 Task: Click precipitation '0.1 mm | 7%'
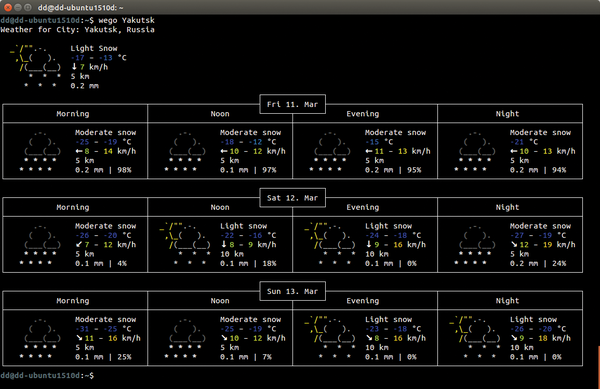point(246,357)
